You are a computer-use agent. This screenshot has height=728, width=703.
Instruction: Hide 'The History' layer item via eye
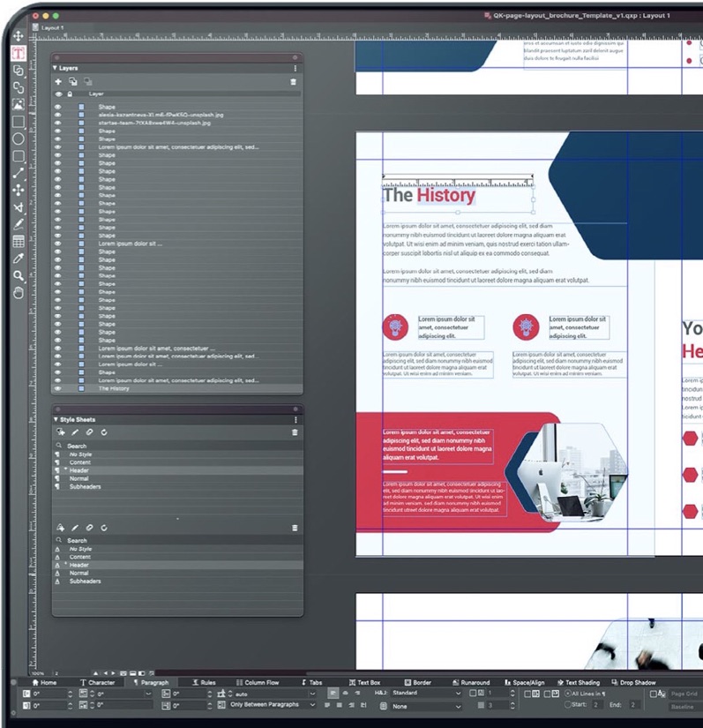[59, 388]
